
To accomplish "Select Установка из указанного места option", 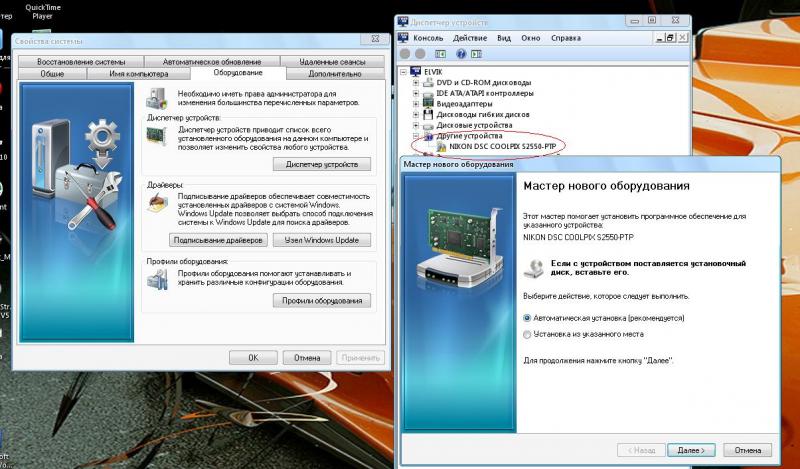I will 528,334.
